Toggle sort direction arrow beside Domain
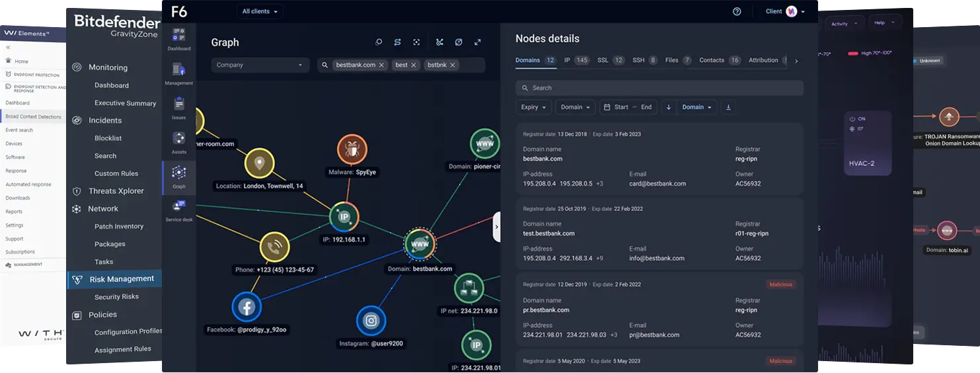980x373 pixels. (668, 107)
